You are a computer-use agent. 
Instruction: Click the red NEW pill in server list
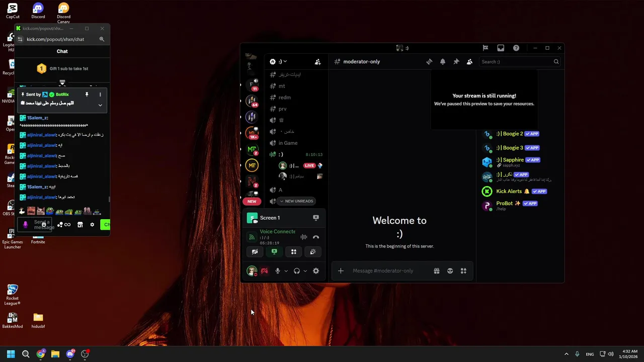pyautogui.click(x=252, y=201)
